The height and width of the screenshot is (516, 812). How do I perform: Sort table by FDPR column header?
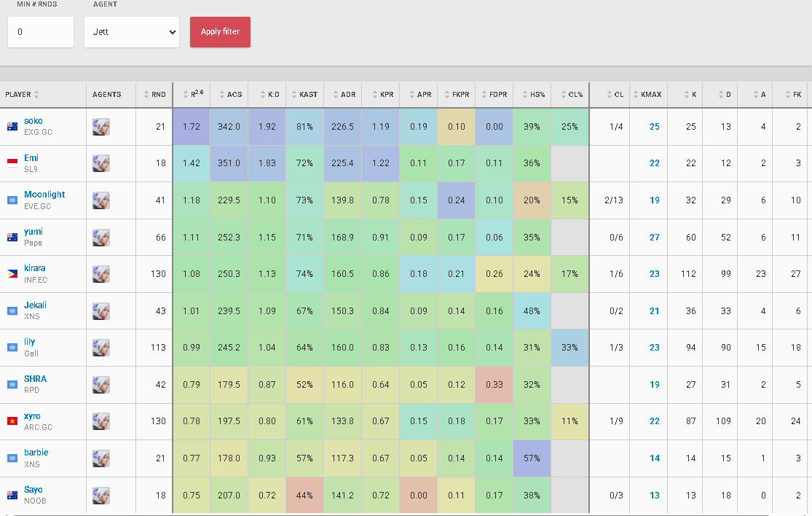point(494,94)
